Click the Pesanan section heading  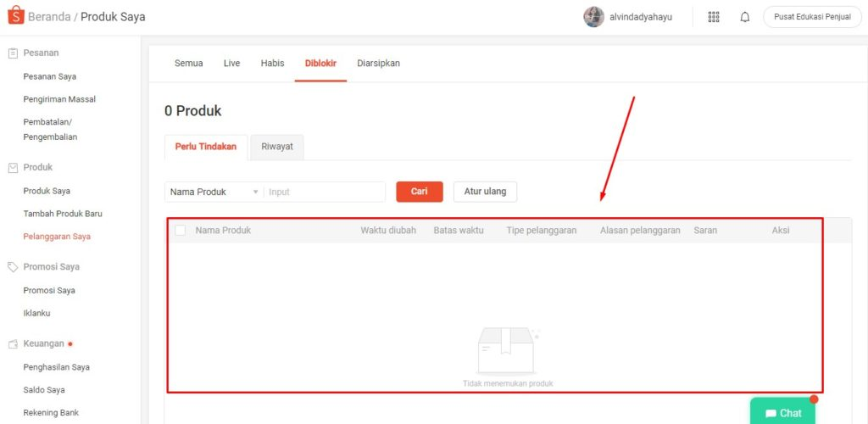pyautogui.click(x=41, y=53)
